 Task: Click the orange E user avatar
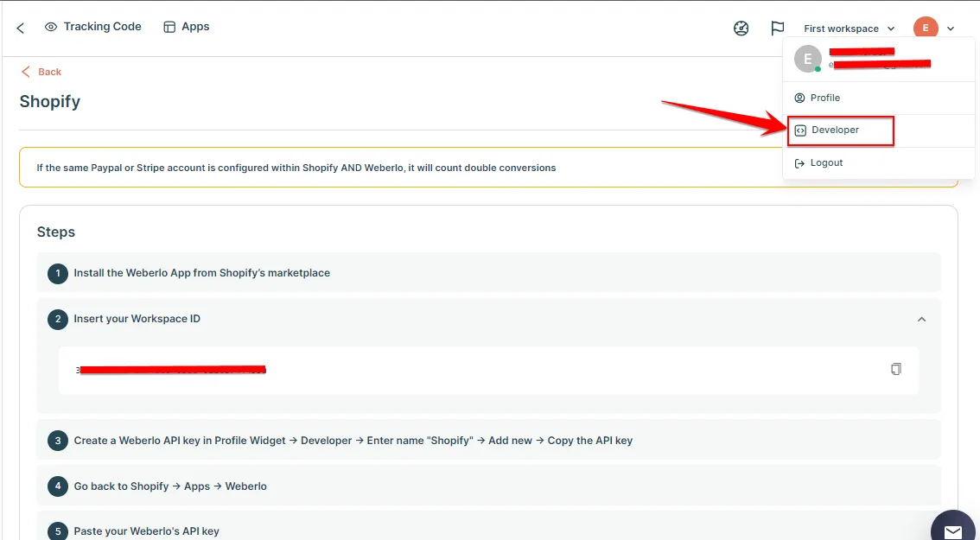pos(926,29)
